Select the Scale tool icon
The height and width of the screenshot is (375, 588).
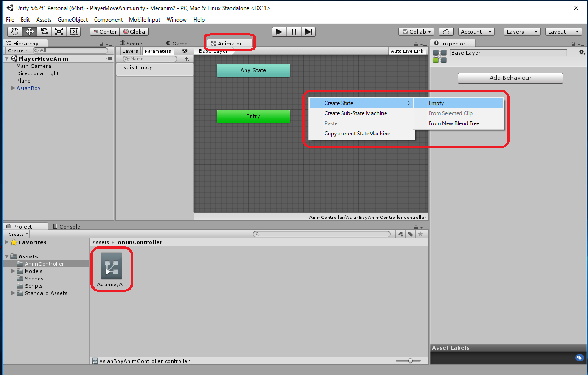coord(59,32)
